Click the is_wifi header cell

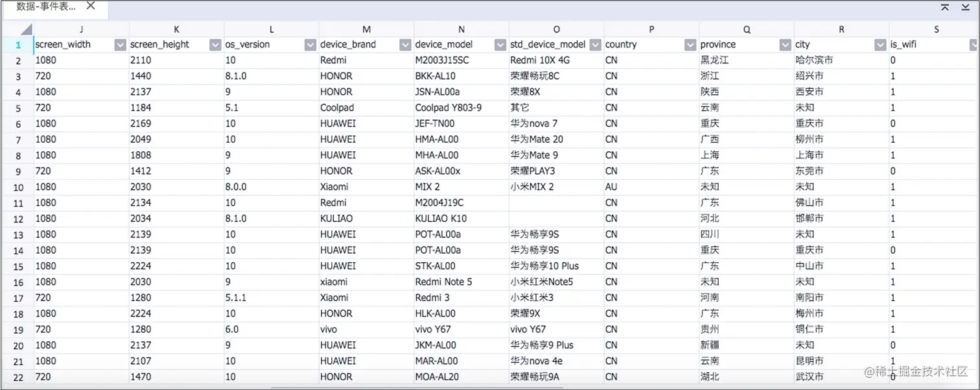tap(934, 45)
